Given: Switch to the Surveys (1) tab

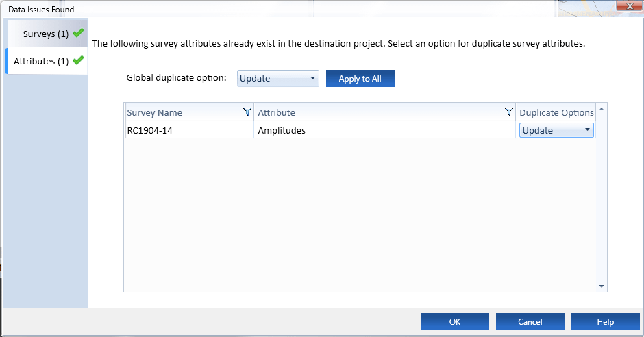Looking at the screenshot, I should 45,34.
